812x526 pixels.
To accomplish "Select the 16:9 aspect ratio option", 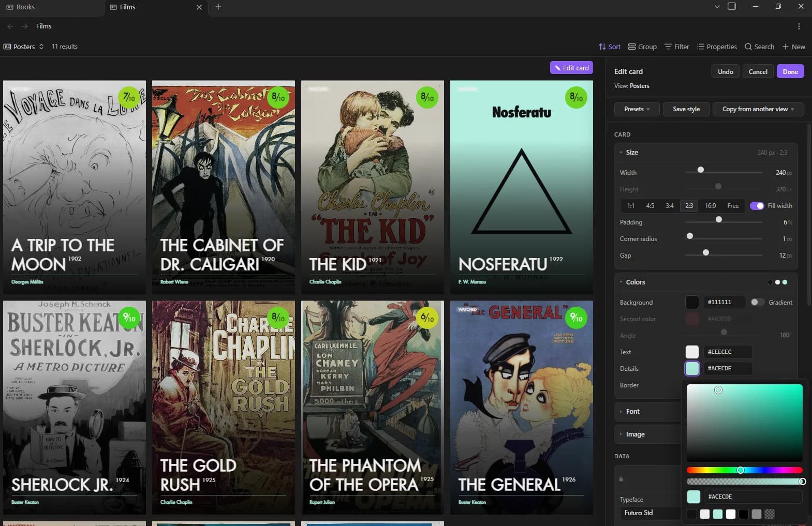I will coord(711,206).
